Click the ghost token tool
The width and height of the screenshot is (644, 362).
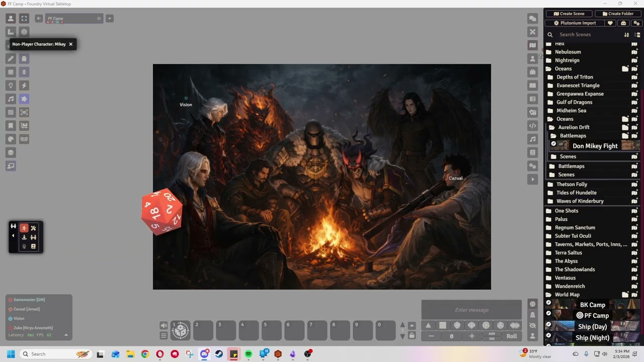click(24, 58)
